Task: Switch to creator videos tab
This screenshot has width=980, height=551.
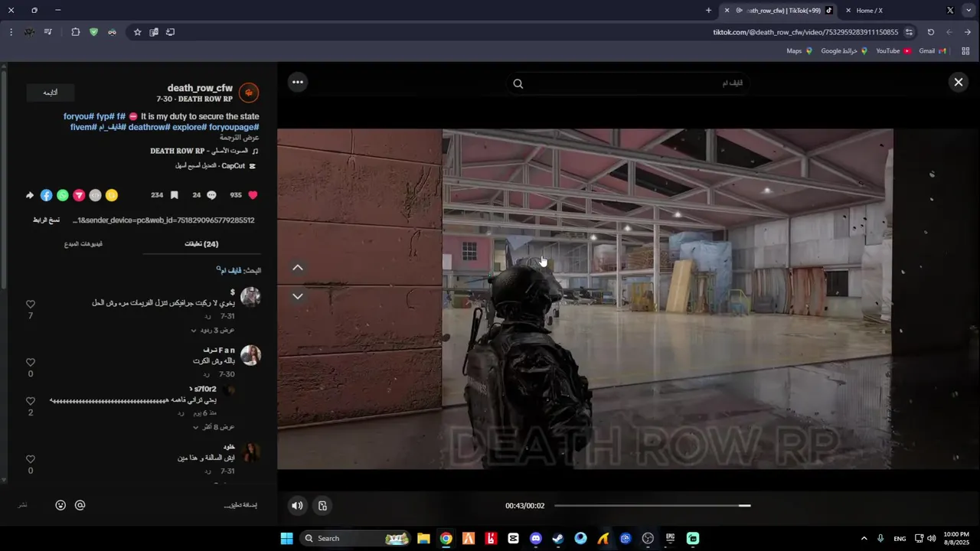Action: pos(84,244)
